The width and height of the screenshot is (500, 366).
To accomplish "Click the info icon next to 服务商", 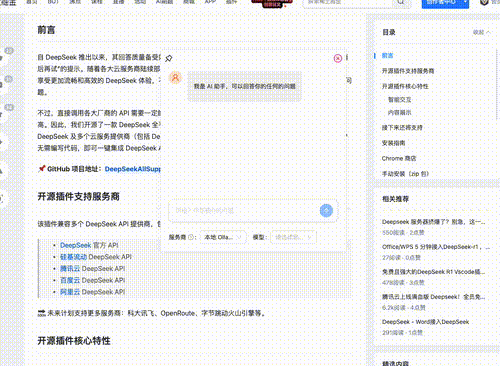I will (x=191, y=237).
